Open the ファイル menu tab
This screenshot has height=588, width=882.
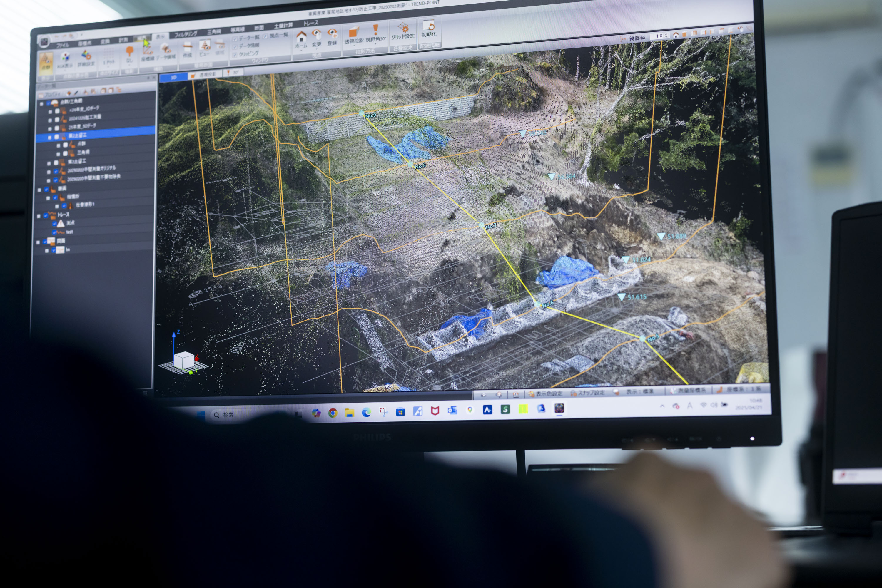[x=63, y=45]
